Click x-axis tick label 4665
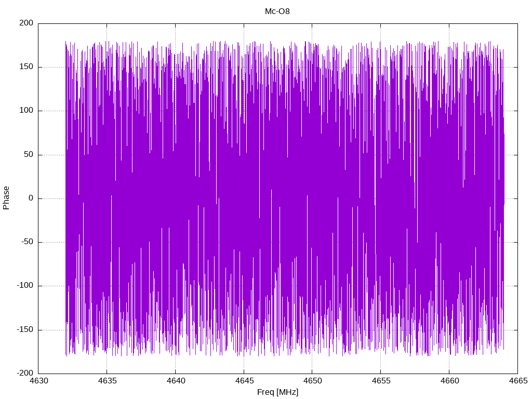This screenshot has height=399, width=532. tap(518, 381)
